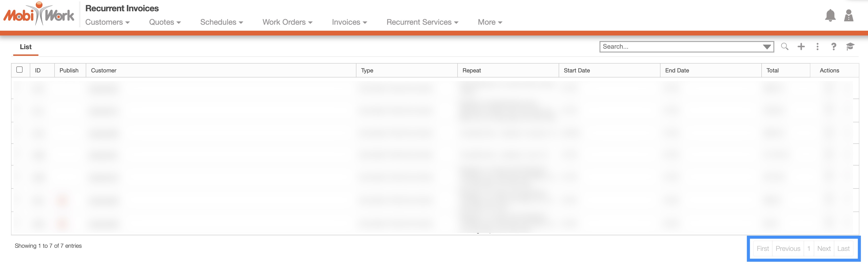Screen dimensions: 868x271
Task: Click the plus icon to add invoice
Action: tap(801, 47)
